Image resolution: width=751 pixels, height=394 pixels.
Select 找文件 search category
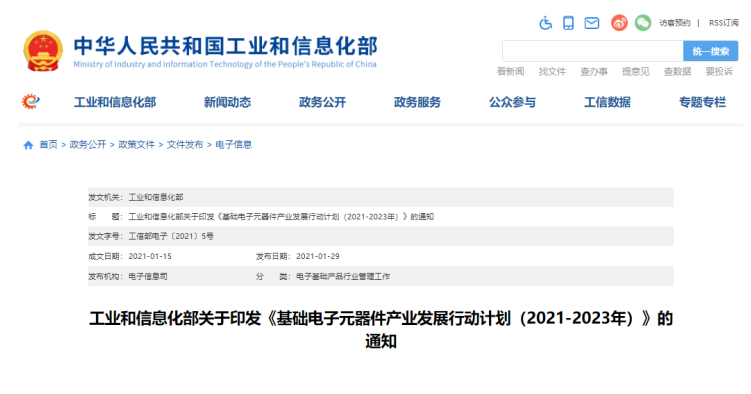tap(552, 72)
